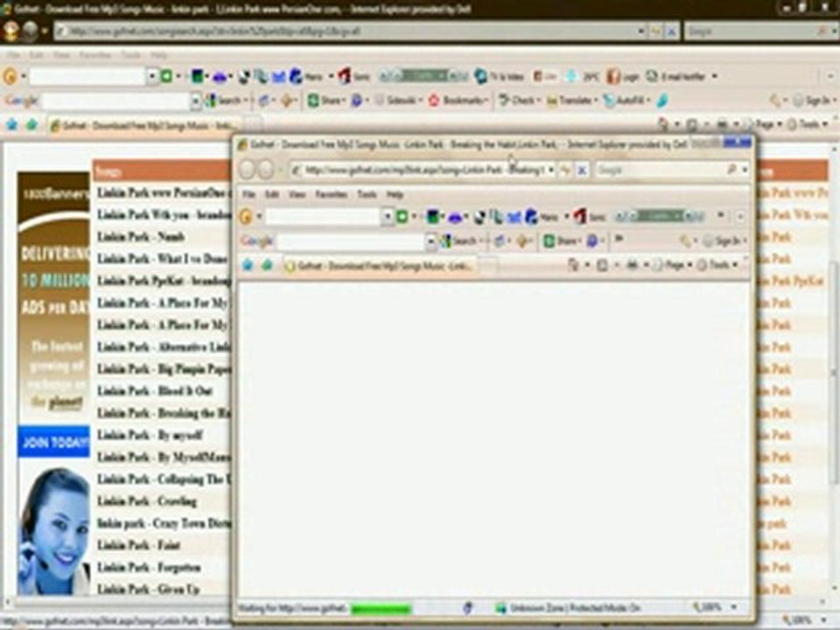840x630 pixels.
Task: Click Google search box in popup window top
Action: (660, 171)
